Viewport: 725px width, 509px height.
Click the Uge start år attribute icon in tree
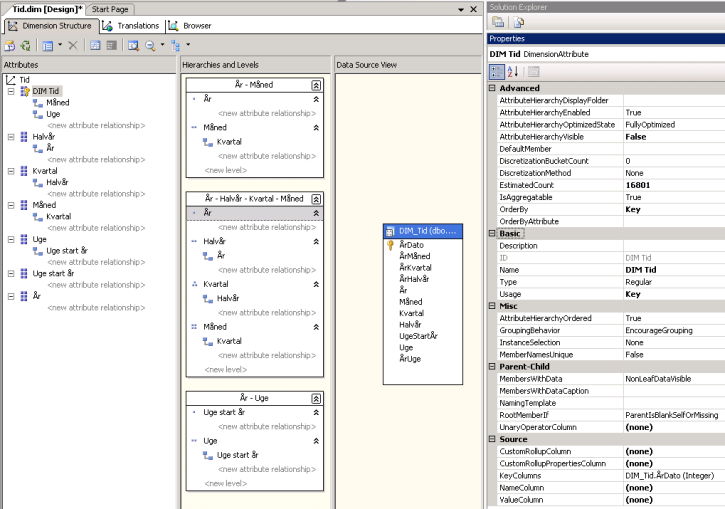[24, 274]
